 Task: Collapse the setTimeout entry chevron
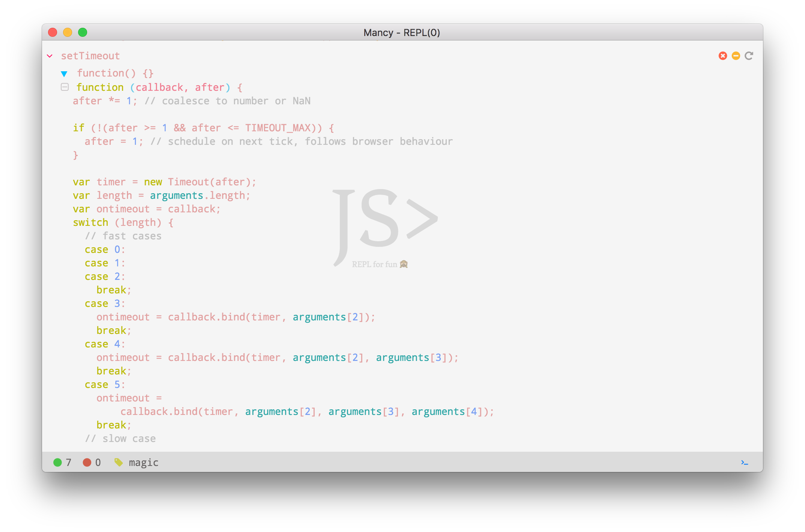pos(50,56)
